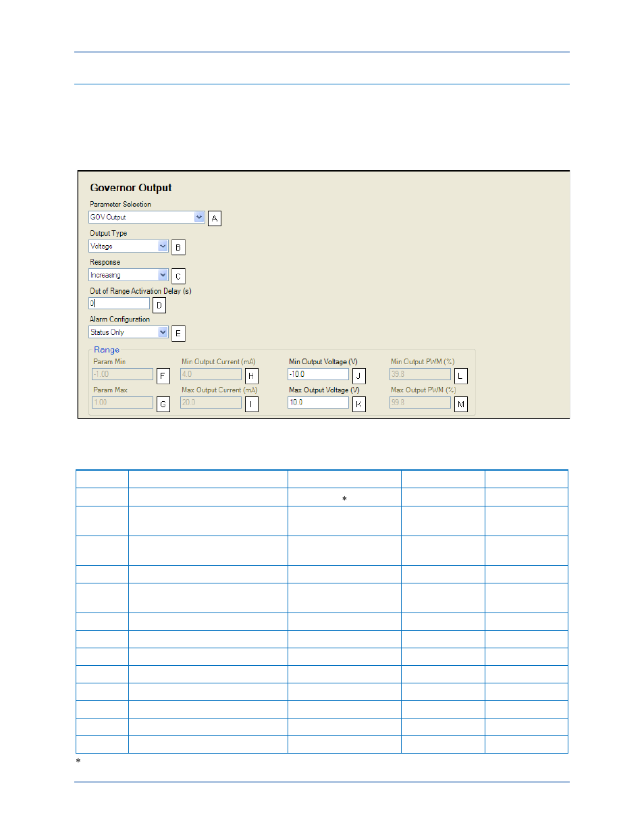Click the Max Output Voltage (V) field
The height and width of the screenshot is (834, 644).
[318, 402]
